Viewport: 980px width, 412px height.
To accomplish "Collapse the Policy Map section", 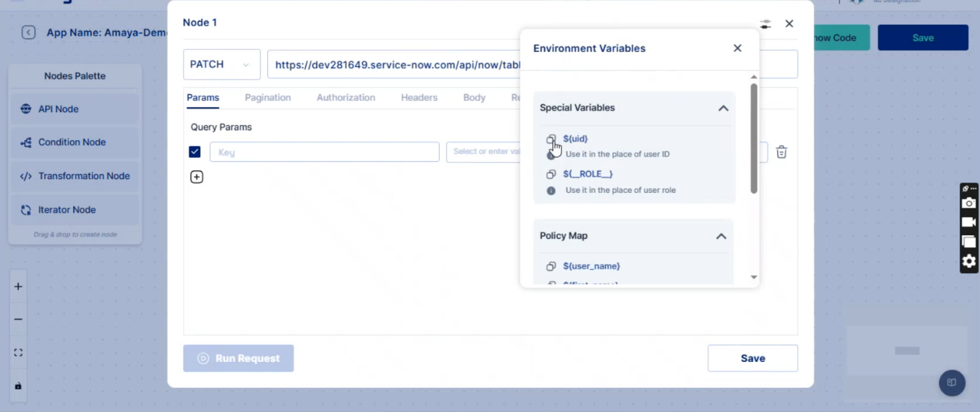I will click(x=721, y=236).
